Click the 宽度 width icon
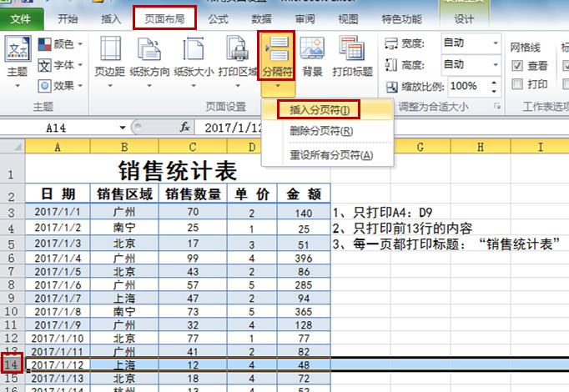569x392 pixels. (390, 43)
